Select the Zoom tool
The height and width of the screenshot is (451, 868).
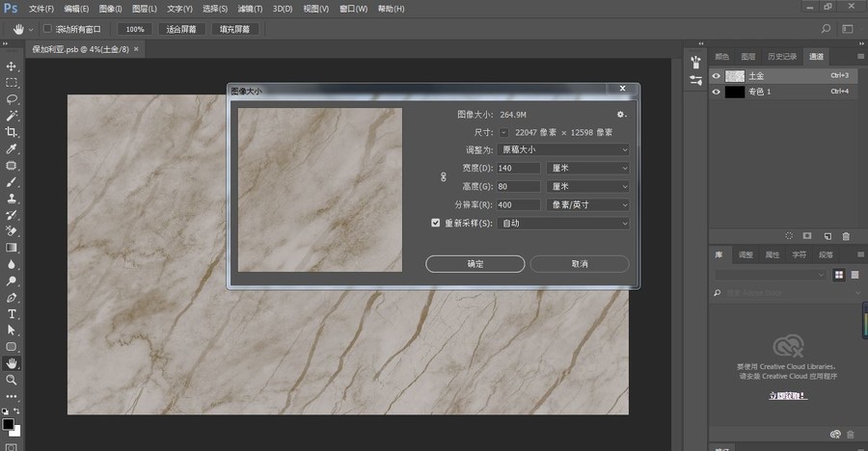point(11,380)
